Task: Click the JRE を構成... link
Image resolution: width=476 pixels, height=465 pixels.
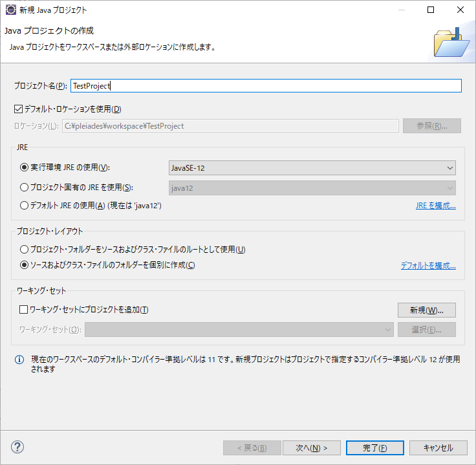Action: (436, 206)
